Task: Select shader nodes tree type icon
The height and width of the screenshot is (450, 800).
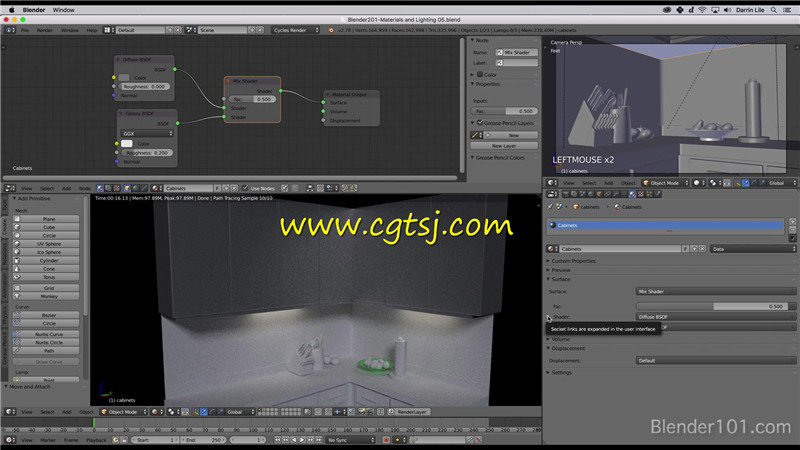Action: (100, 188)
